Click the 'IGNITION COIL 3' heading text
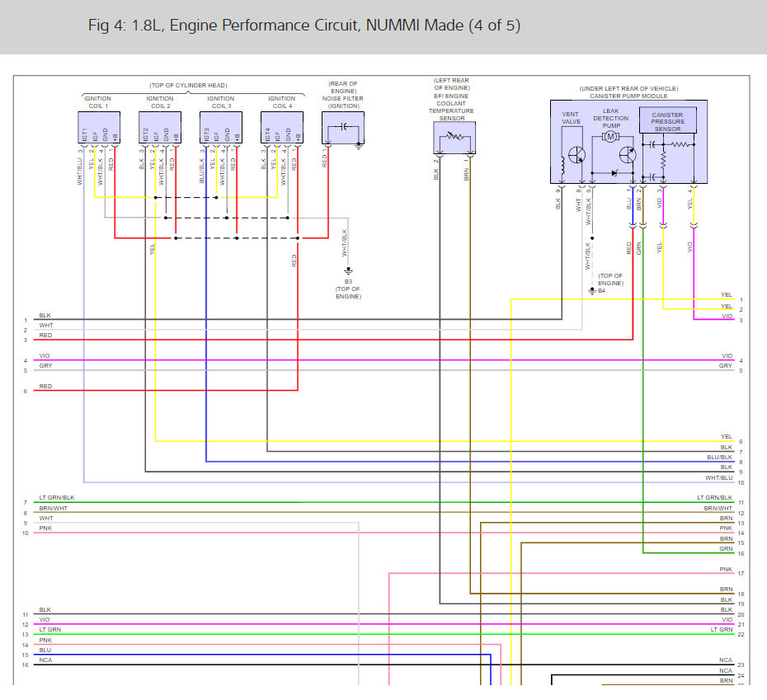This screenshot has width=767, height=700. (221, 102)
